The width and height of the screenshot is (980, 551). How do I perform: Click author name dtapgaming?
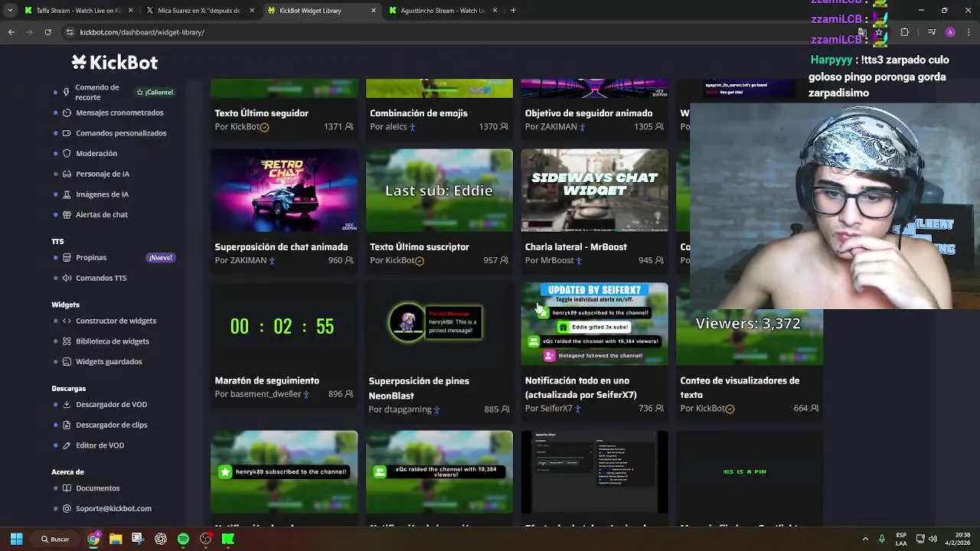[408, 409]
